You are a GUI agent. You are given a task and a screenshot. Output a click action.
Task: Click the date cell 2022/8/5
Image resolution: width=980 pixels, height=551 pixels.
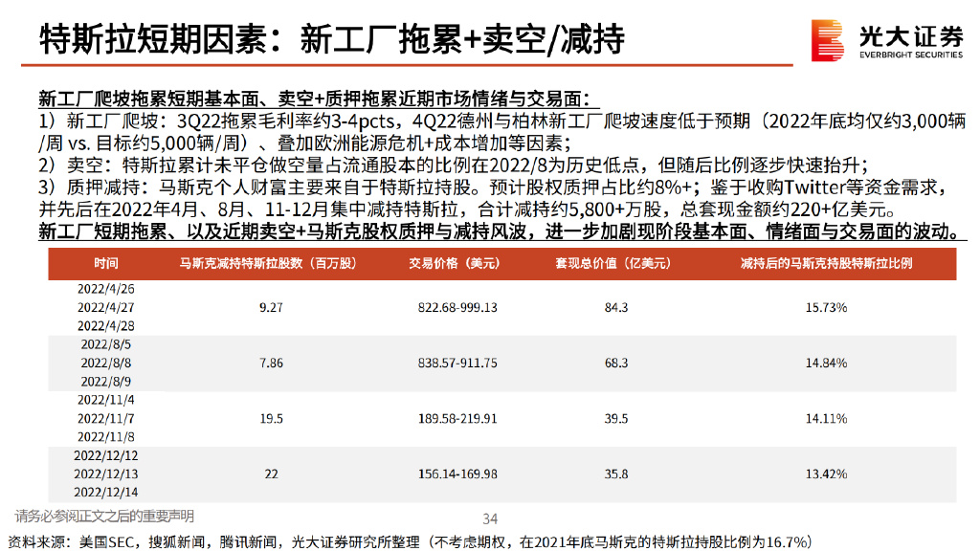(105, 344)
